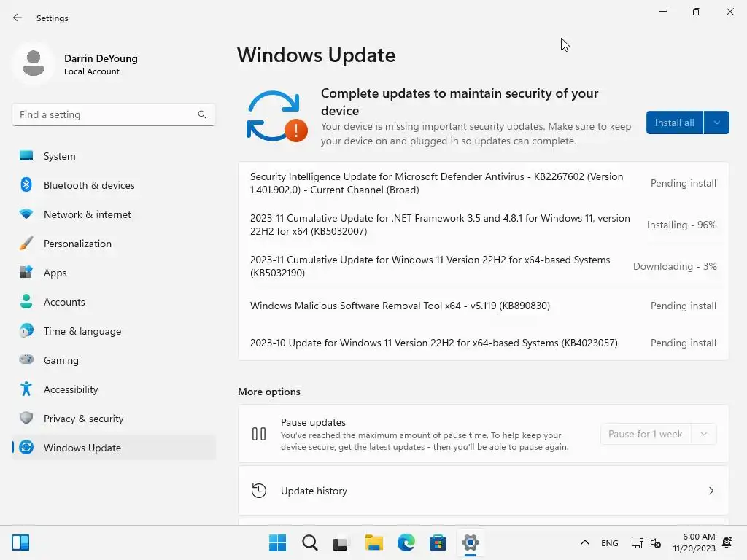The width and height of the screenshot is (747, 560).
Task: Open clock showing 6:00 AM
Action: coord(694,542)
